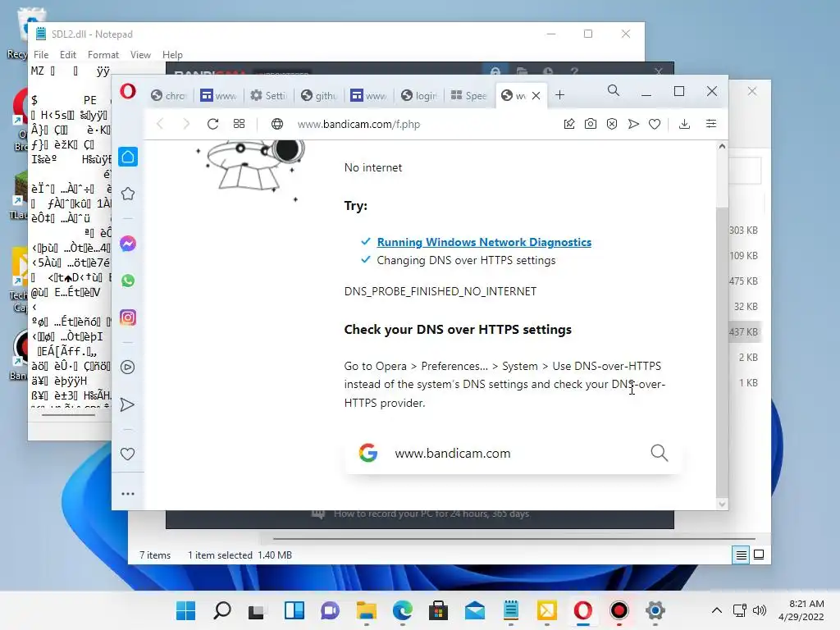Go to Opera sidebar Home
This screenshot has width=840, height=630.
[x=128, y=157]
